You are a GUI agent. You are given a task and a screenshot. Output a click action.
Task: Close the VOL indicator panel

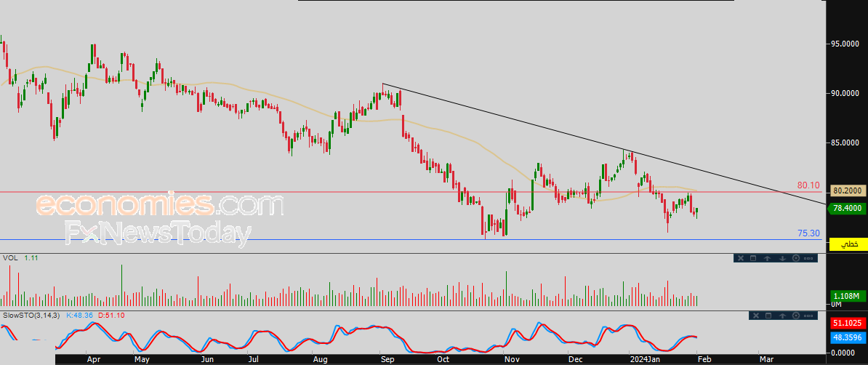coord(741,258)
